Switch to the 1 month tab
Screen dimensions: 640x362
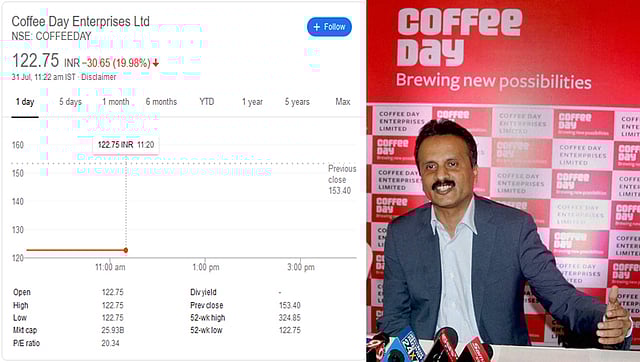click(116, 102)
